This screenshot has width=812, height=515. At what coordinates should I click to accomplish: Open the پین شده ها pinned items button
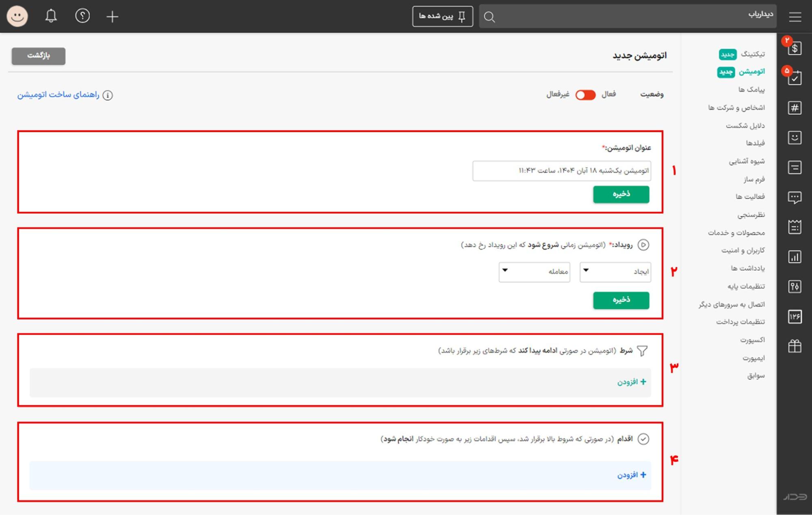tap(442, 16)
